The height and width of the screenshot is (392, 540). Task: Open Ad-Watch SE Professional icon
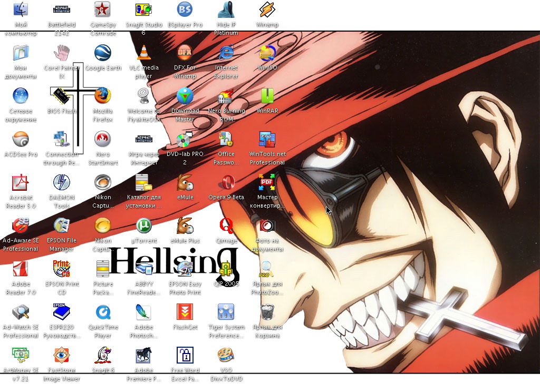[21, 312]
